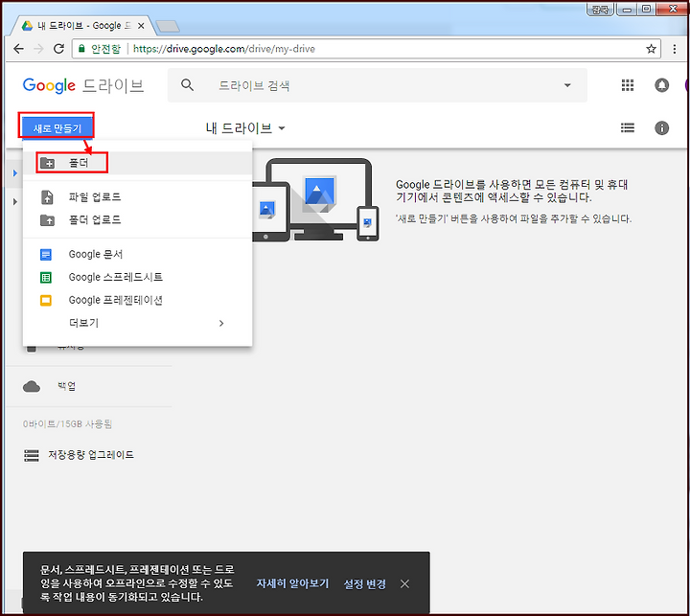
Task: Open the notifications bell
Action: (x=661, y=85)
